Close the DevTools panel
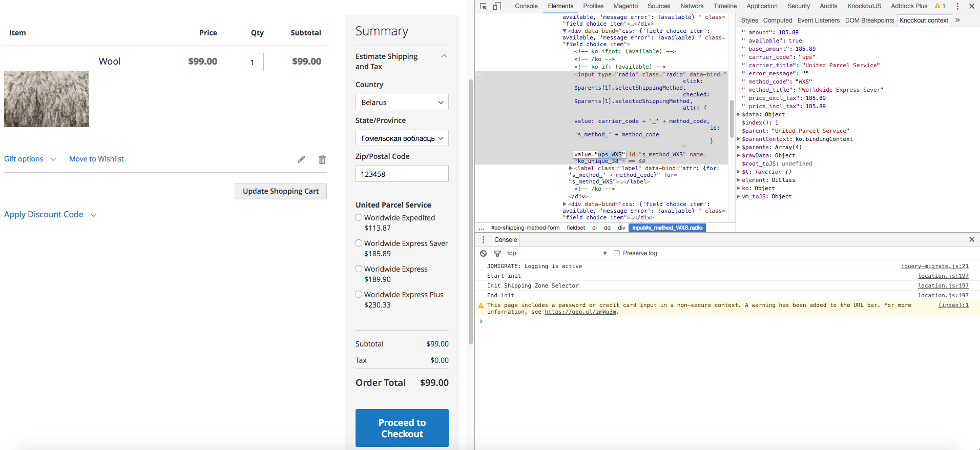This screenshot has width=980, height=450. coord(972,6)
